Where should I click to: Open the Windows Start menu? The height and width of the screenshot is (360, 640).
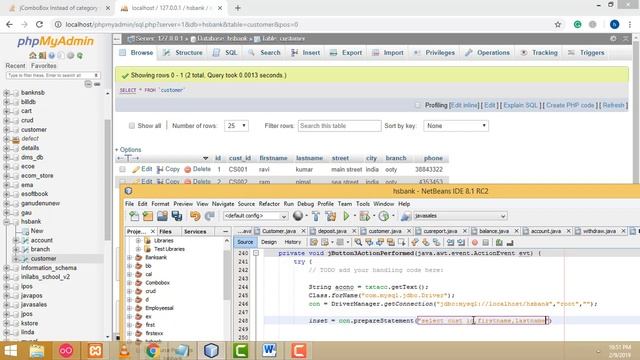11,351
